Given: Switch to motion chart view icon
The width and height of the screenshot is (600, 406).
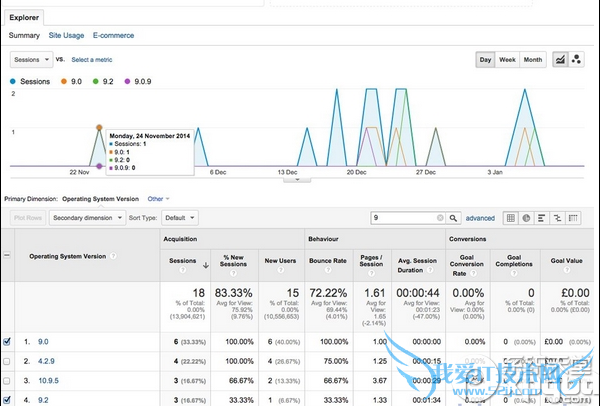Looking at the screenshot, I should tap(578, 60).
